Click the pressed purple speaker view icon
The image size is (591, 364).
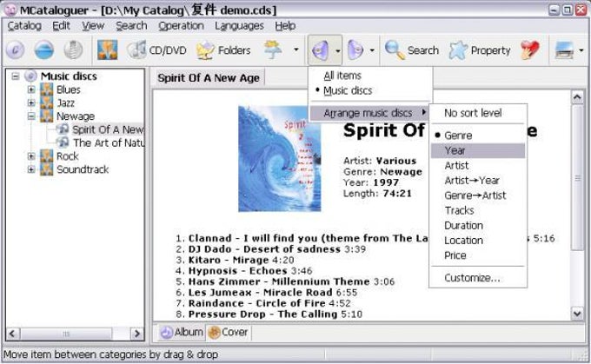tap(320, 50)
